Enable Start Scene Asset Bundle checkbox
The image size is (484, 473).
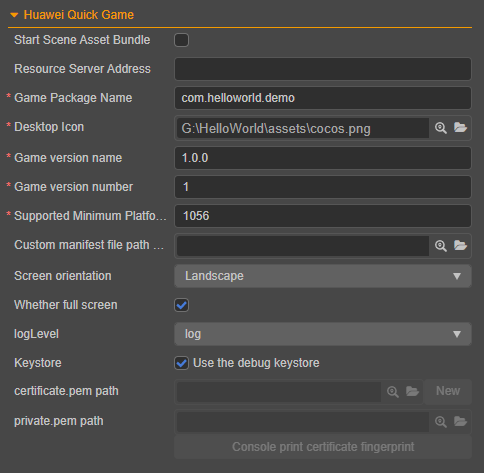pos(181,40)
